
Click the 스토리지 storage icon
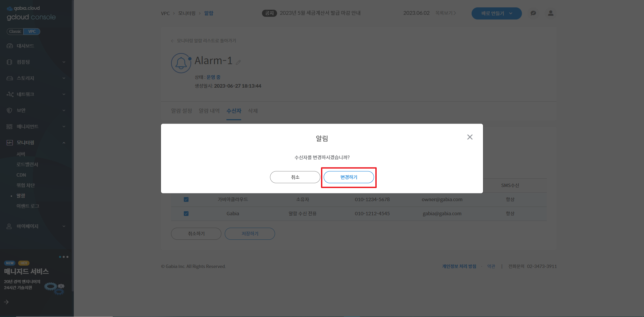pos(10,78)
